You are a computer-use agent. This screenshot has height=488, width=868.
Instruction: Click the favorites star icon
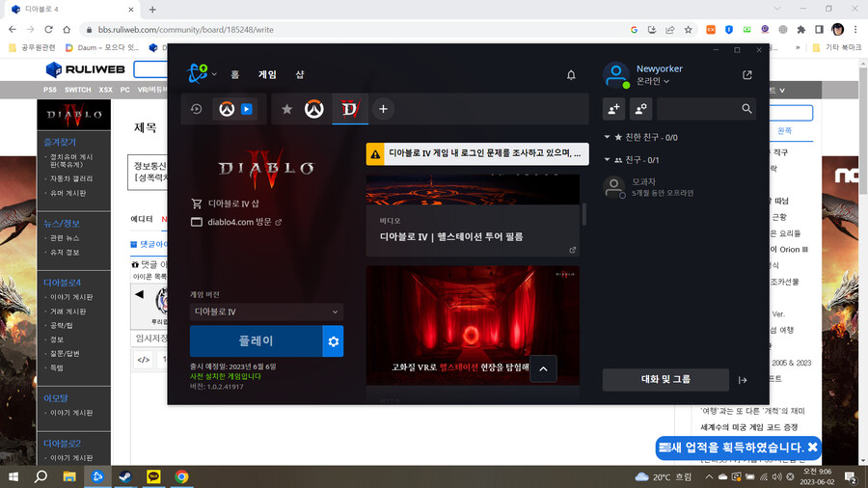point(286,109)
